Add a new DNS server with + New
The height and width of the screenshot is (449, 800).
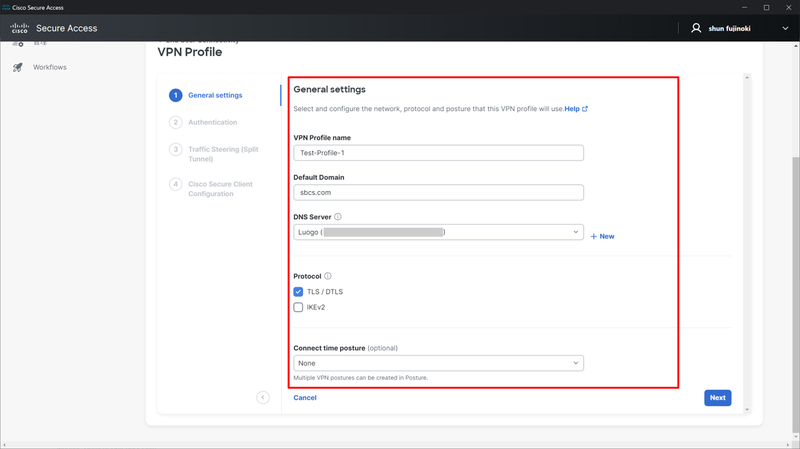tap(603, 236)
